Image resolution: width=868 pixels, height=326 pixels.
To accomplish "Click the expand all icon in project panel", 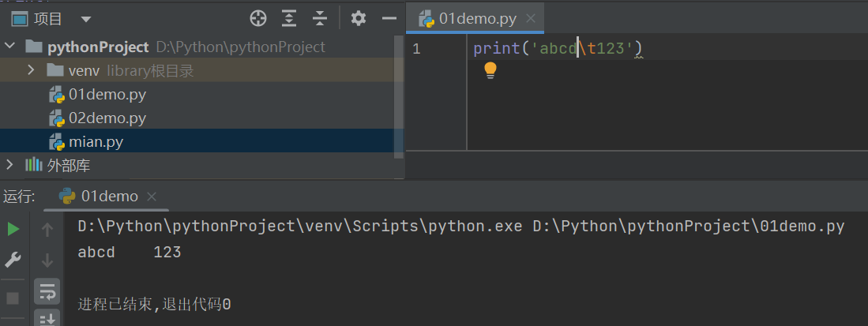I will (x=290, y=18).
